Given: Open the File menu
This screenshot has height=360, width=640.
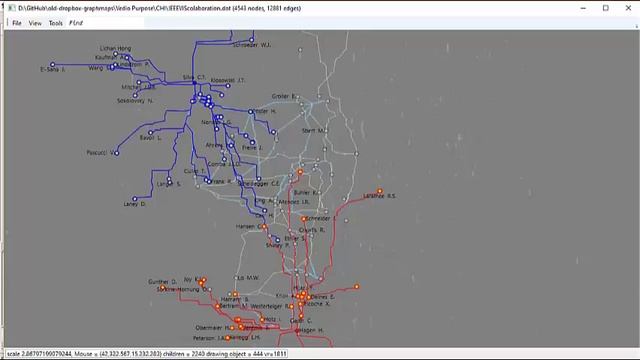Looking at the screenshot, I should click(17, 23).
